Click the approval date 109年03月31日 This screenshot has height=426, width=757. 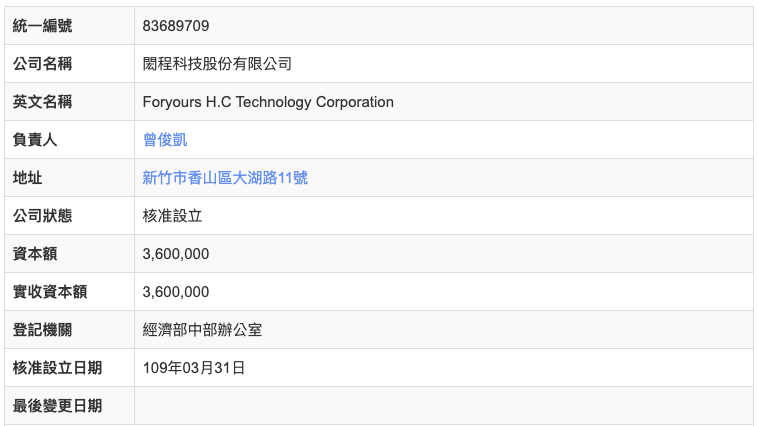tap(194, 368)
